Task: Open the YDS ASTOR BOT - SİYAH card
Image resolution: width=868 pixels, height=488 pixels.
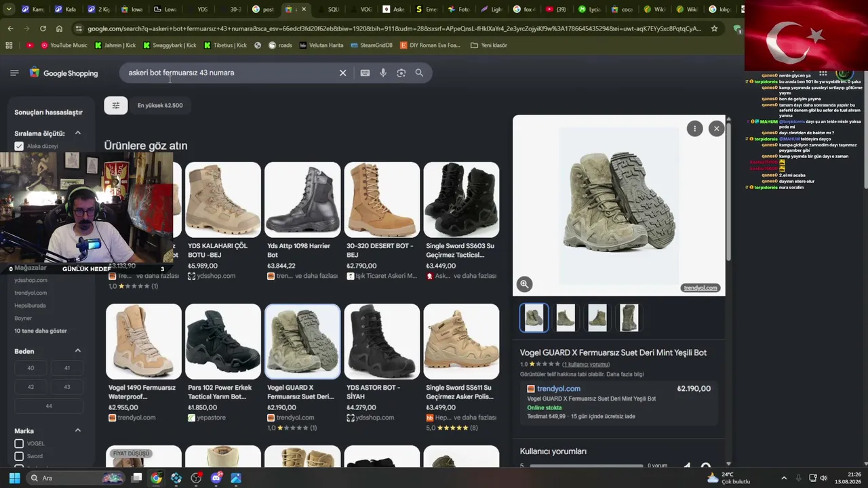Action: pos(382,363)
